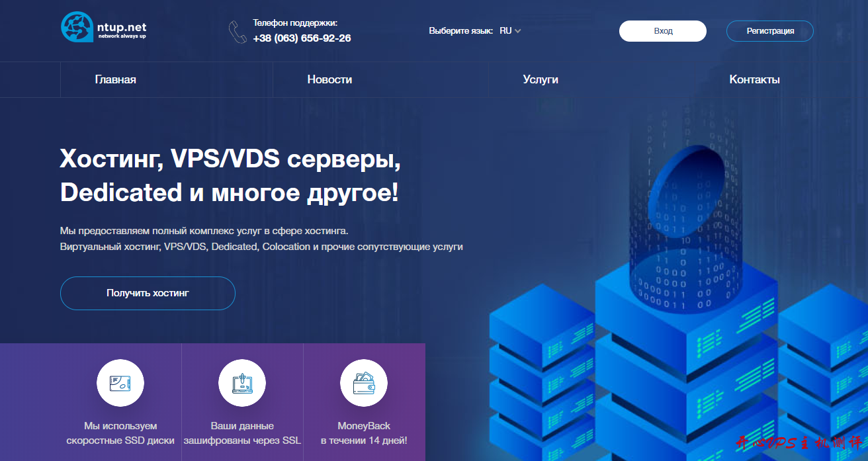Open the Главная menu item
The image size is (868, 461).
point(115,79)
